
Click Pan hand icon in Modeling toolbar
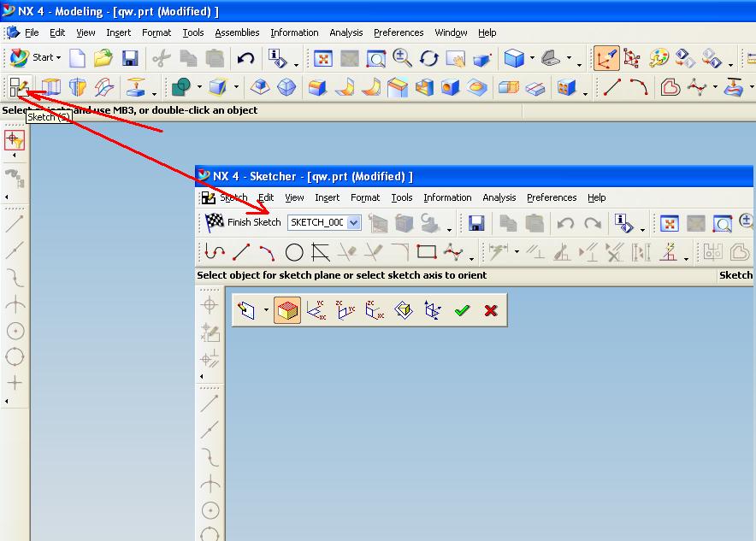[x=455, y=59]
